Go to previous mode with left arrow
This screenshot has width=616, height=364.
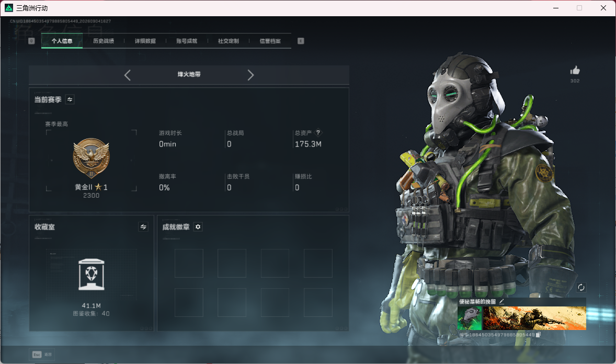[127, 75]
